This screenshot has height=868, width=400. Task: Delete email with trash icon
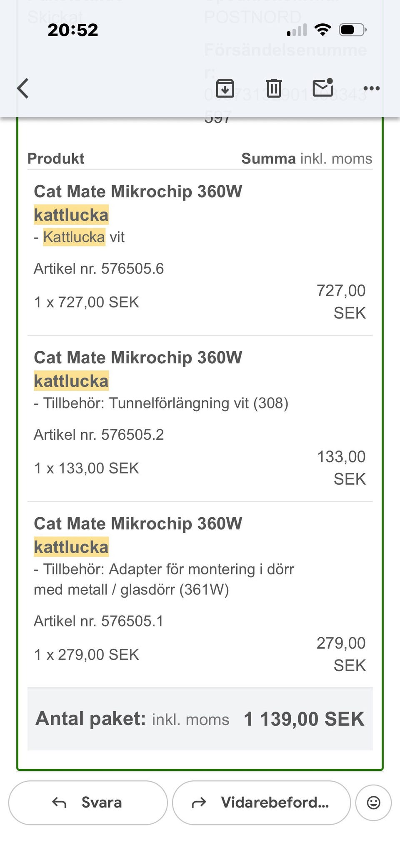[x=274, y=88]
